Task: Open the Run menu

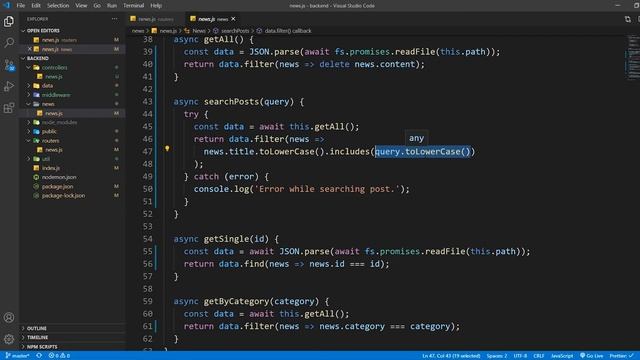Action: [x=111, y=5]
